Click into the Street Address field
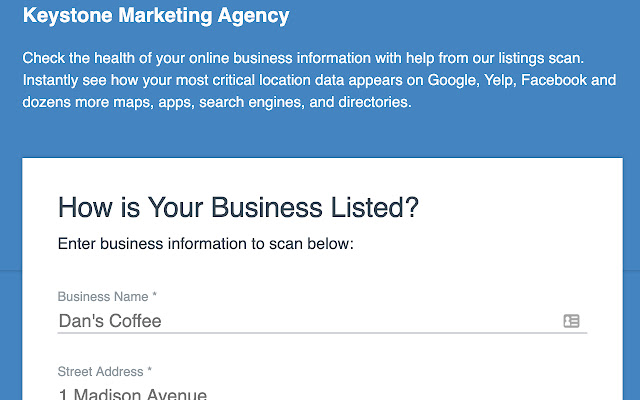The width and height of the screenshot is (640, 400). point(300,394)
